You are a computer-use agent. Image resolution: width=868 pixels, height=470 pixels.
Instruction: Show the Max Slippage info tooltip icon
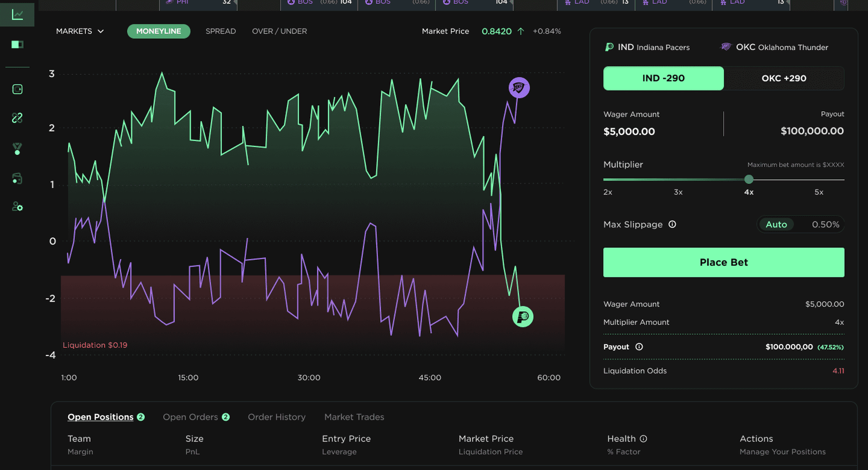672,224
